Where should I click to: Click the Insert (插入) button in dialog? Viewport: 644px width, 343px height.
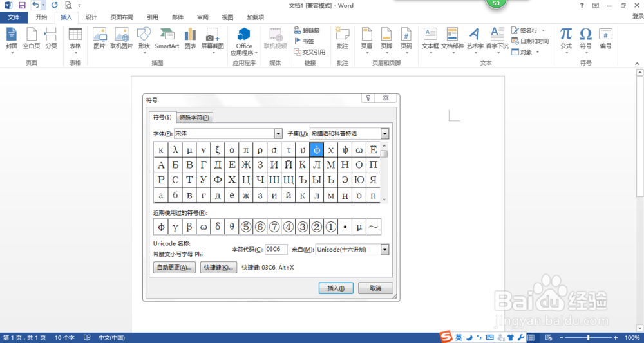coord(336,288)
